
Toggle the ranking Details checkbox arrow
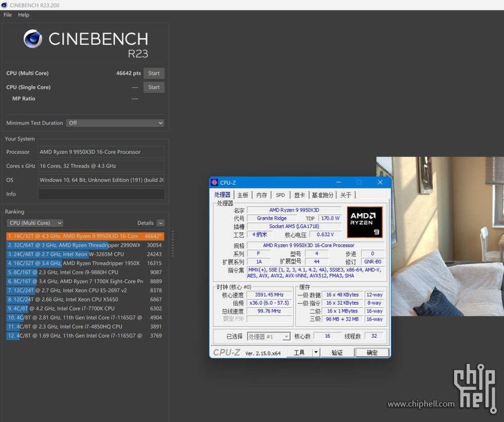(x=160, y=223)
